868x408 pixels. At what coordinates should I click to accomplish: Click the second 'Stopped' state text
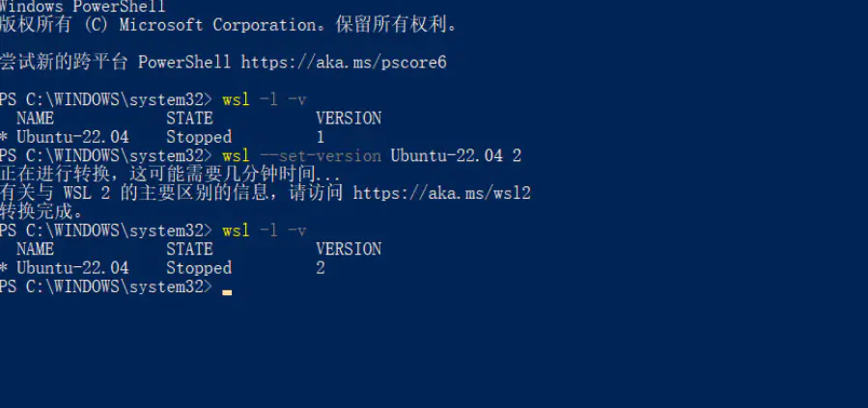(x=199, y=268)
